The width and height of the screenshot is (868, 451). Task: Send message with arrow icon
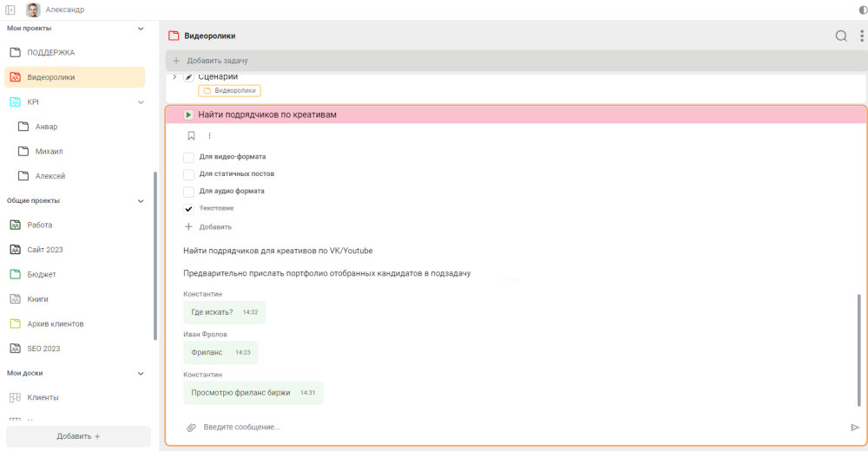point(855,428)
